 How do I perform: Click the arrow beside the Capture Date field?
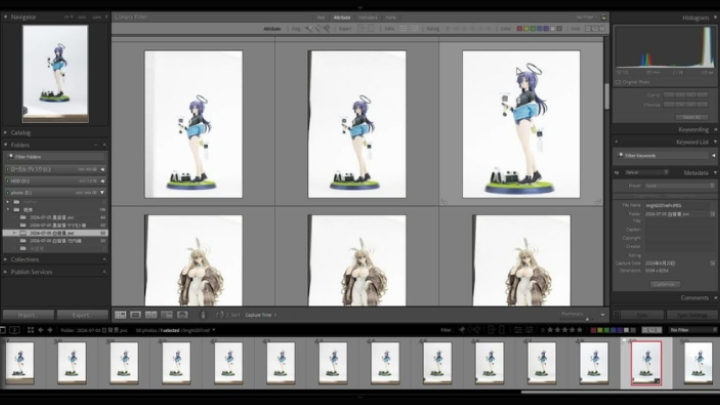coord(713,263)
